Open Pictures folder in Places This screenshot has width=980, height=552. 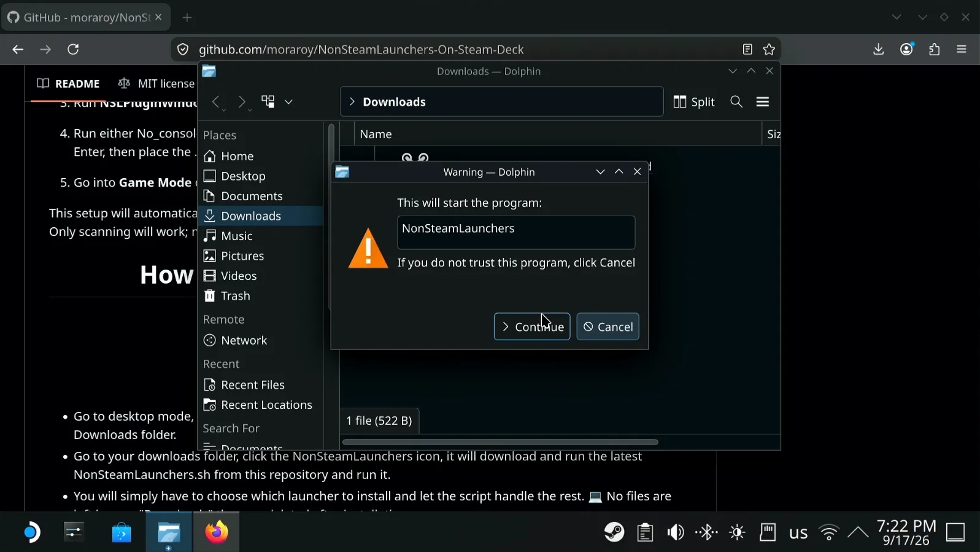(261, 256)
